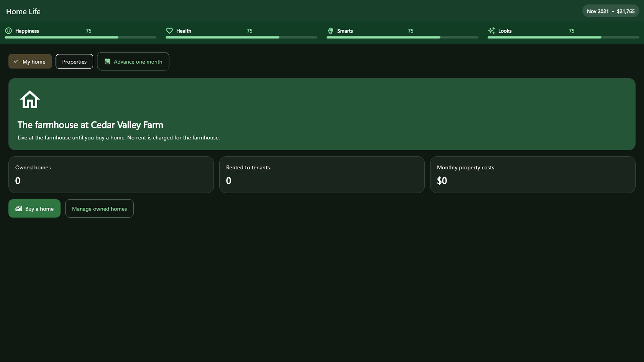This screenshot has height=362, width=644.
Task: Click 'The farmhouse at Cedar Valley Farm' heading
Action: point(90,125)
